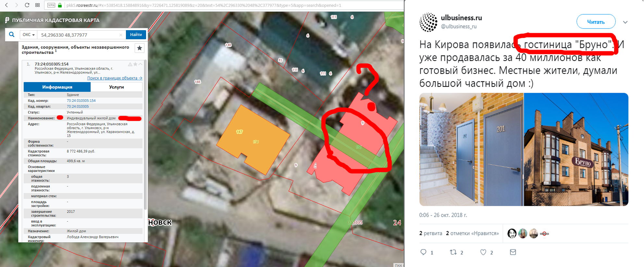Open Поиск в границах объекта link
Screen dimensions: 644x267
(x=115, y=78)
